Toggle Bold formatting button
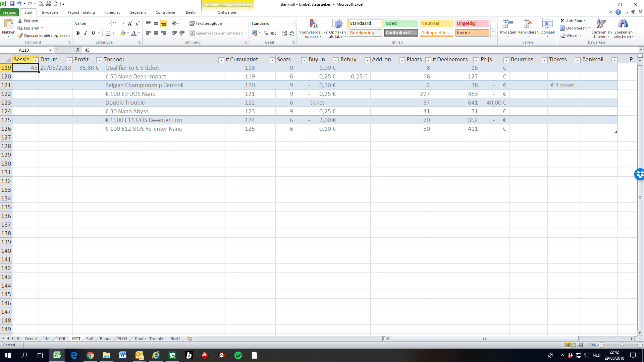 coord(78,33)
